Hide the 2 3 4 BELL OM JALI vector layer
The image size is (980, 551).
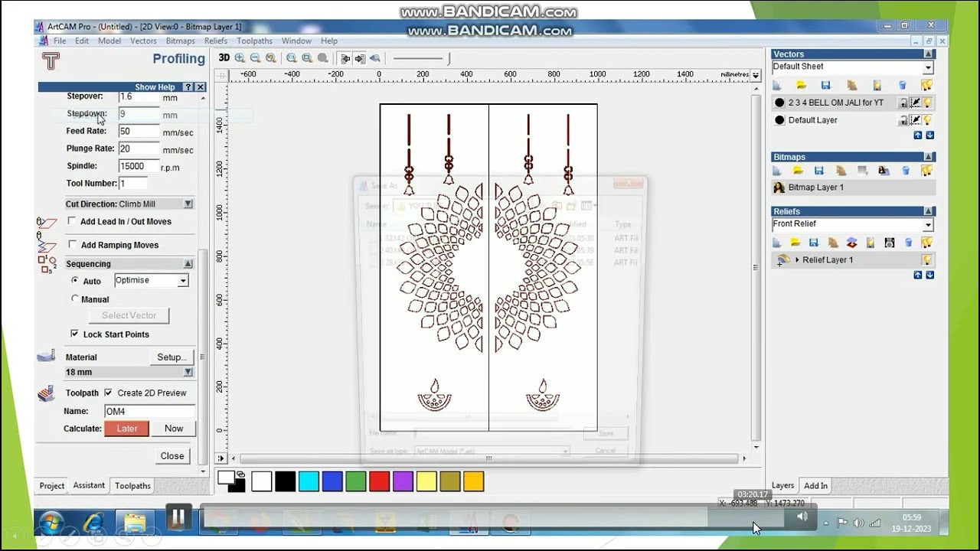tap(927, 103)
